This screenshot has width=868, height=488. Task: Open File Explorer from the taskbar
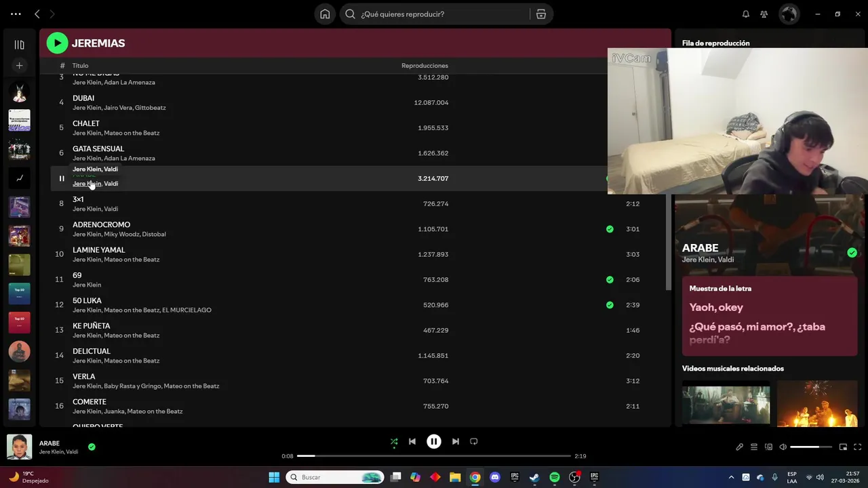click(455, 477)
